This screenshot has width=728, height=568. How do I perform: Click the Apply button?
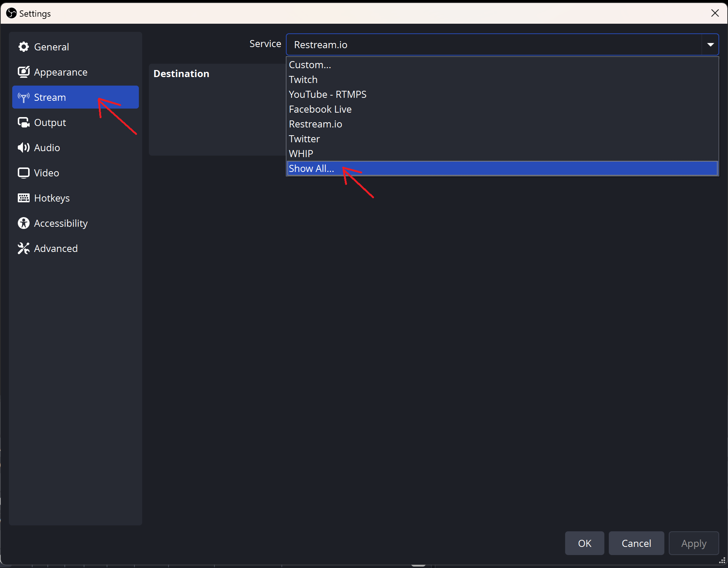(x=694, y=543)
